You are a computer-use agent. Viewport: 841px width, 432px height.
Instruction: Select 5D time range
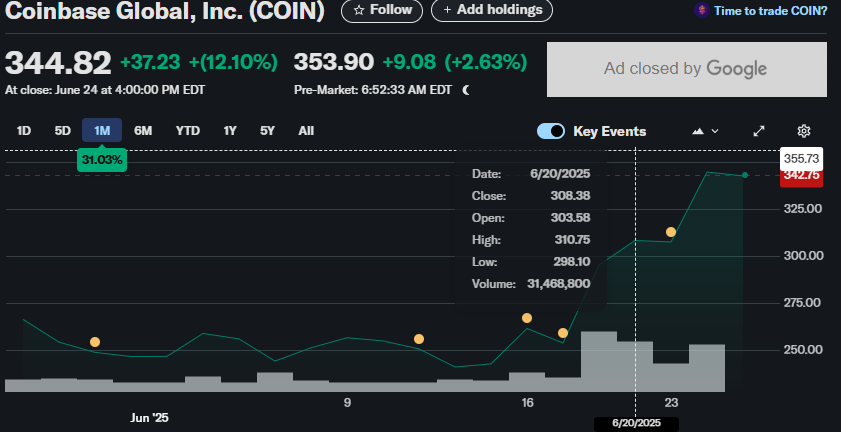click(63, 130)
